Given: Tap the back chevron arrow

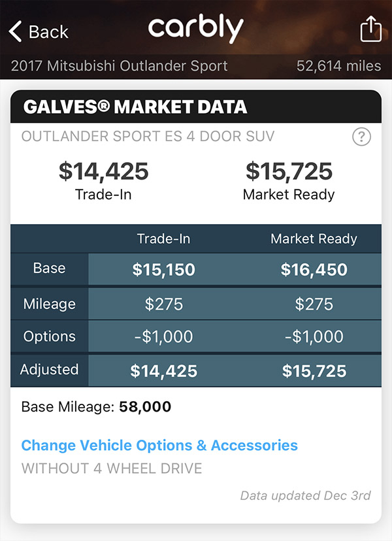Looking at the screenshot, I should (14, 31).
